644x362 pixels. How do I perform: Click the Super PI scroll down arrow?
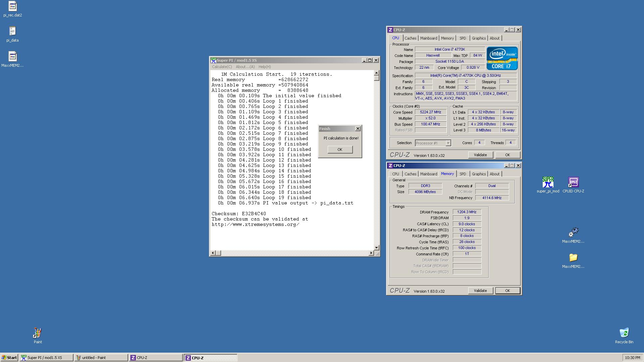click(376, 248)
